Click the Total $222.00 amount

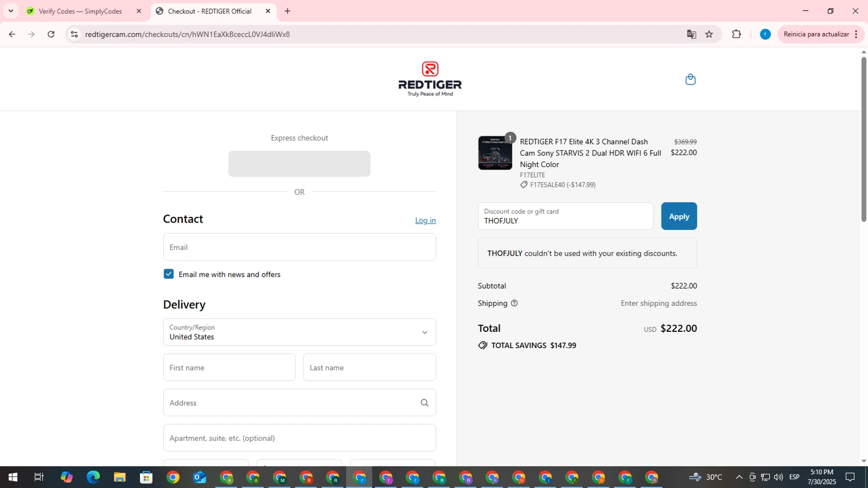[x=678, y=328]
